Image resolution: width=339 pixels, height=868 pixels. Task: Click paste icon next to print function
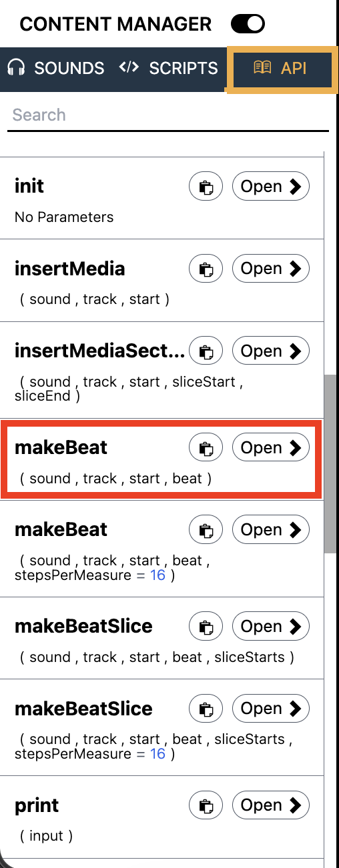click(206, 805)
